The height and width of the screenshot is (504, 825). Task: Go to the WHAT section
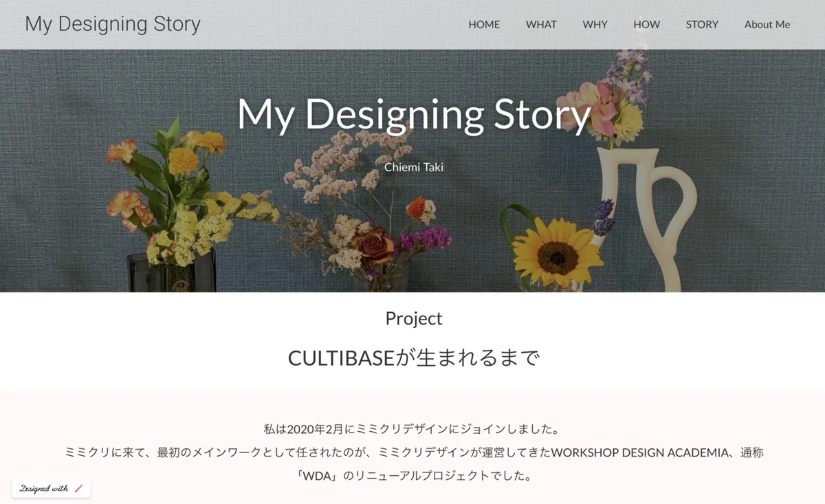tap(541, 24)
